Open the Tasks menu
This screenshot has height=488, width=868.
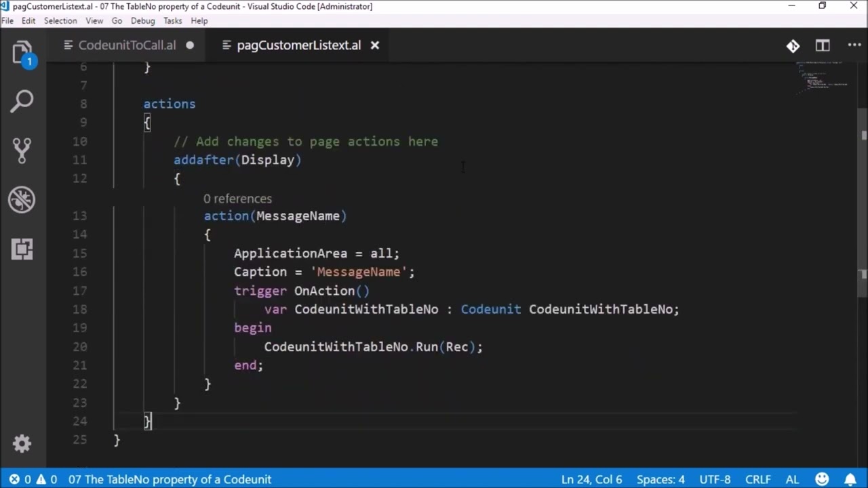coord(172,20)
